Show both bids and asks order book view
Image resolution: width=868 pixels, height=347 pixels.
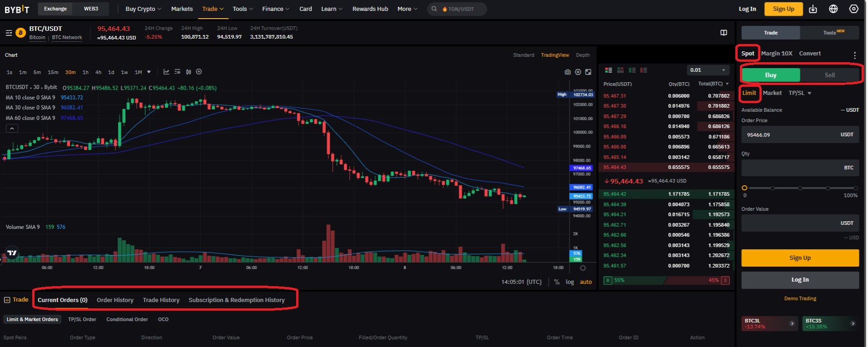coord(609,70)
